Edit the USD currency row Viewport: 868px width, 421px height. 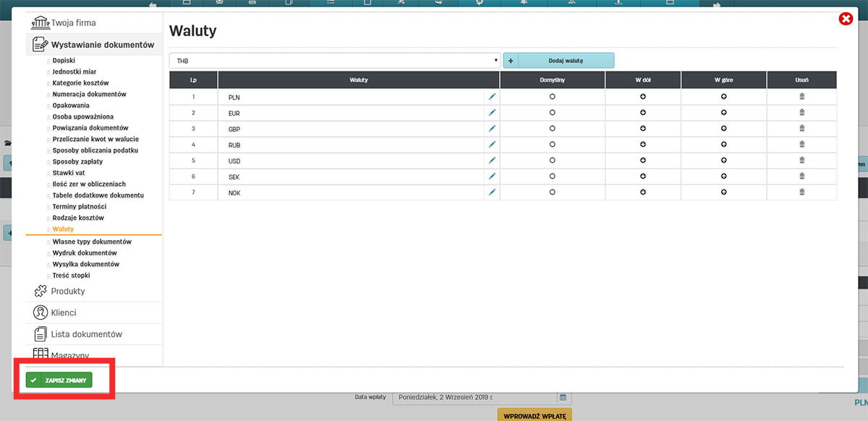[x=492, y=161]
